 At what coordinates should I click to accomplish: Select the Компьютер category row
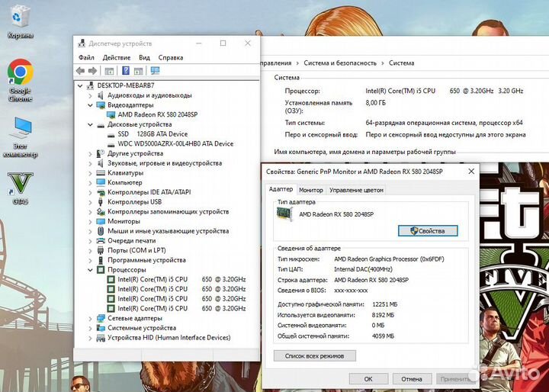(x=124, y=182)
